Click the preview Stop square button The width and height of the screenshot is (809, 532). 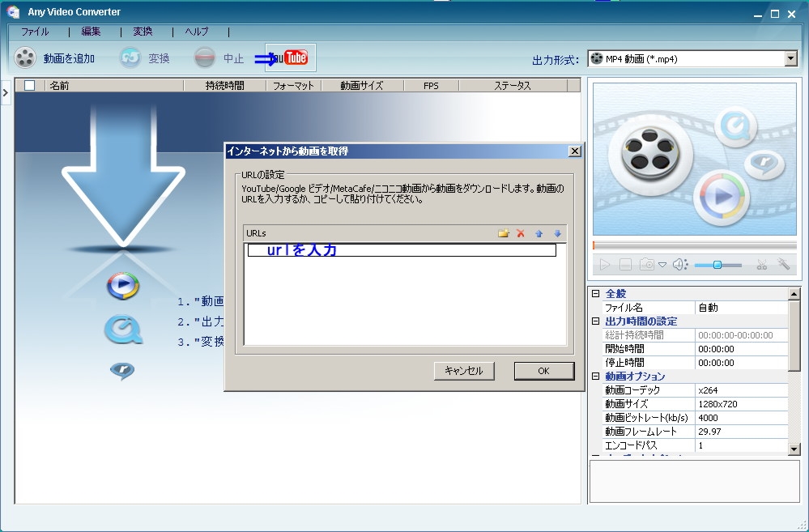click(x=625, y=265)
